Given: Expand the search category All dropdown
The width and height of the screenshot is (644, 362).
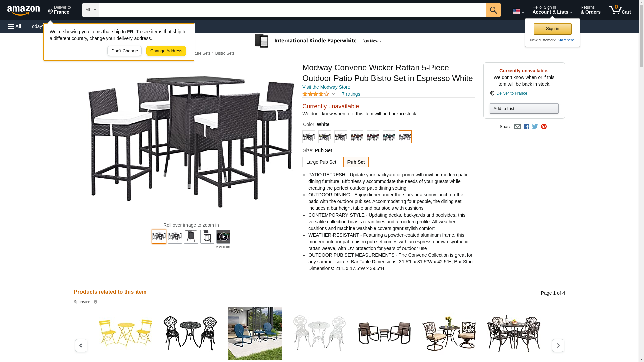Looking at the screenshot, I should tap(91, 10).
